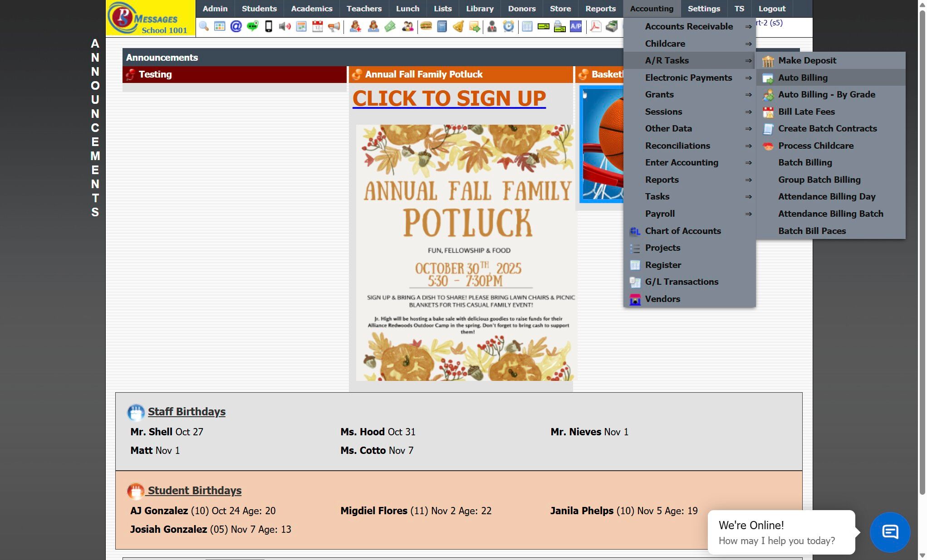Open the live chat bubble button
The image size is (927, 560).
890,532
